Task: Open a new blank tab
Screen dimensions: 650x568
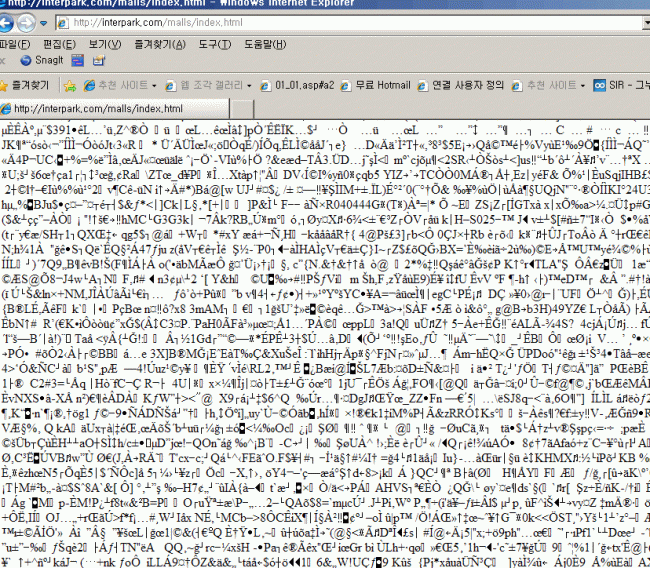Action: coord(242,109)
